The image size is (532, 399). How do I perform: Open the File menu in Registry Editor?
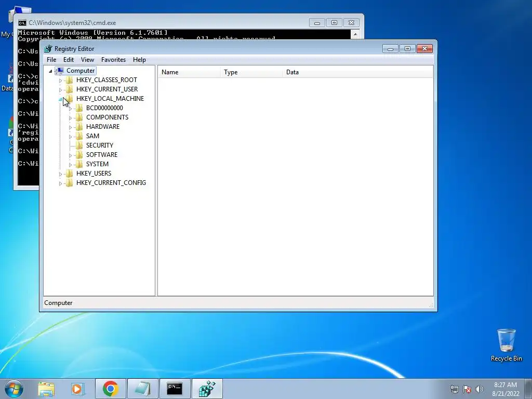(x=51, y=60)
